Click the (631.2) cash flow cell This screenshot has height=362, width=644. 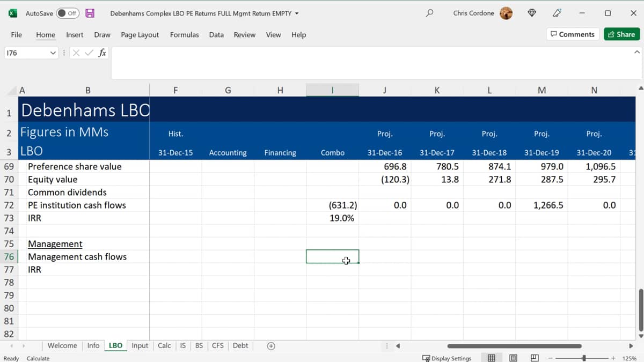point(332,205)
